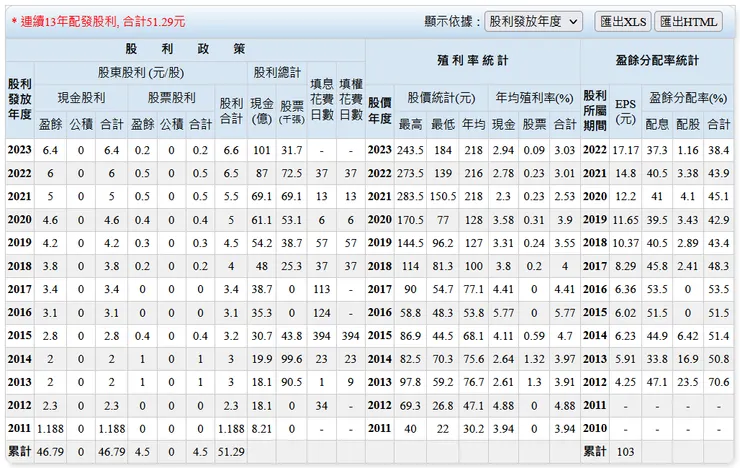Viewport: 740px width, 468px height.
Task: Click the 累計 label in dividend policy table
Action: pyautogui.click(x=19, y=451)
